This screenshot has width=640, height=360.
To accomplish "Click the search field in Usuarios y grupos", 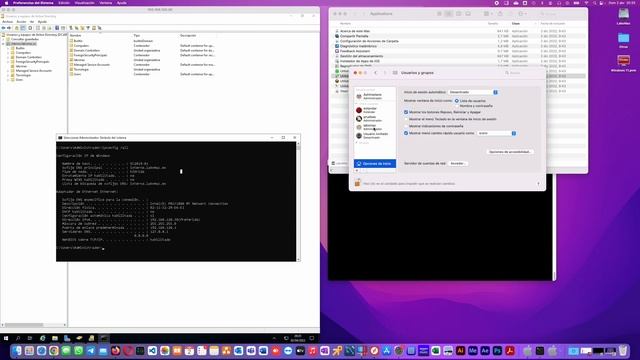I will 523,73.
